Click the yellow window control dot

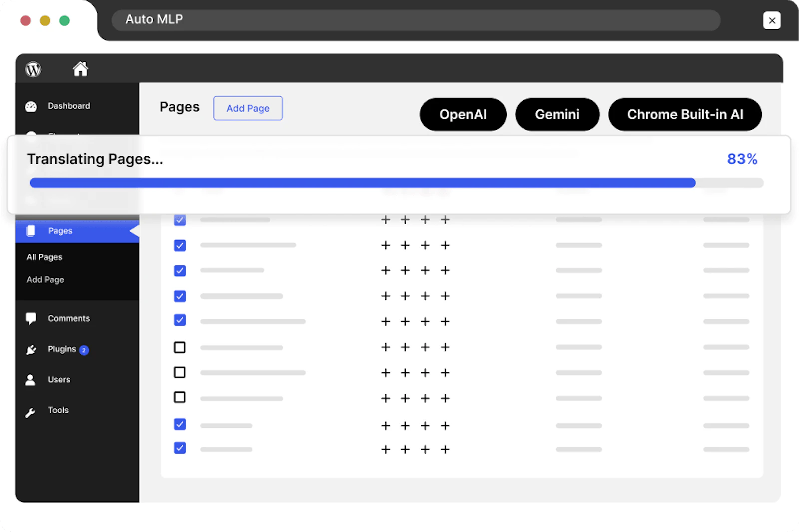(45, 20)
